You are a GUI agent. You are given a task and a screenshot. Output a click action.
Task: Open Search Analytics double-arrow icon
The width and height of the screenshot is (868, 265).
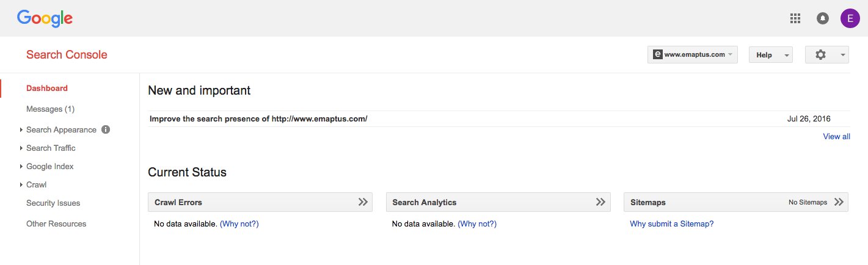(600, 202)
